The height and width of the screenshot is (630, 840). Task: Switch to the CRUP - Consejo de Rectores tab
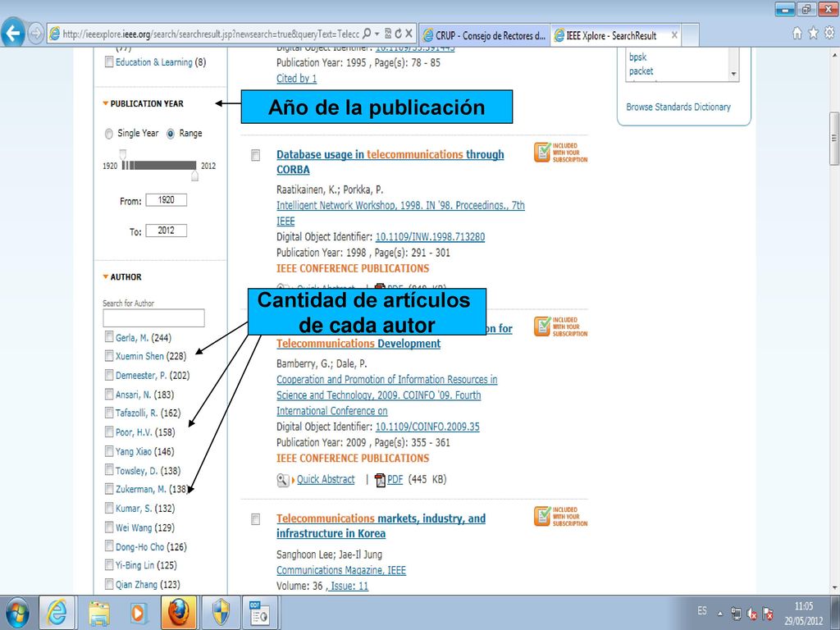pos(484,35)
